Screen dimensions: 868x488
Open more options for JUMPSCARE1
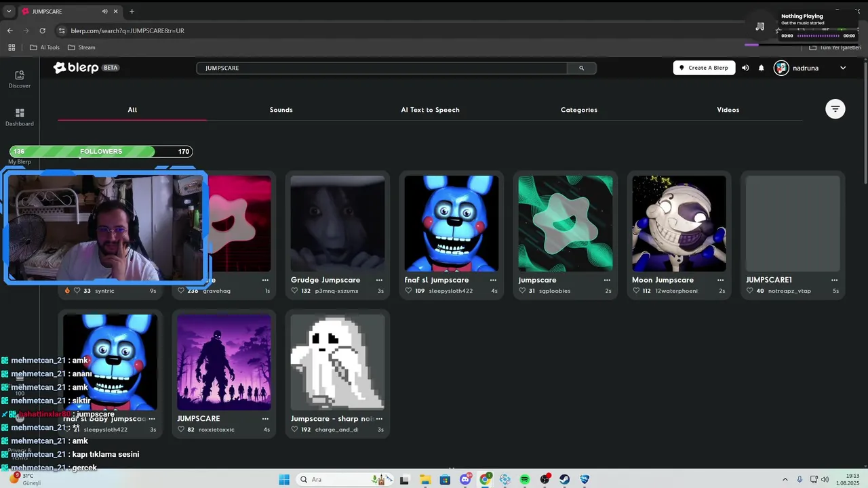pos(835,280)
